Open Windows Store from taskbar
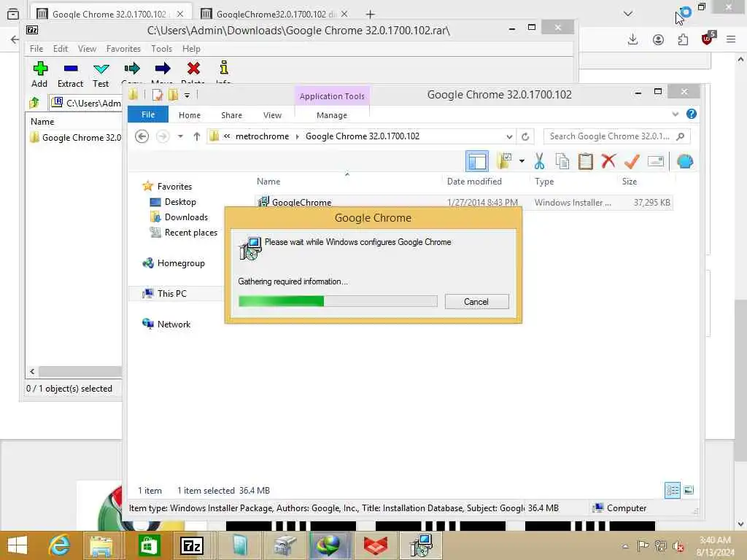This screenshot has width=747, height=560. (x=149, y=545)
